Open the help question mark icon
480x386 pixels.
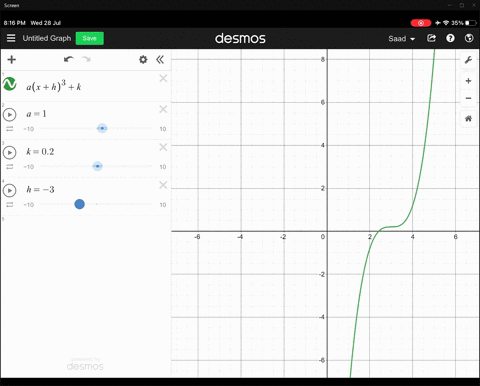450,38
